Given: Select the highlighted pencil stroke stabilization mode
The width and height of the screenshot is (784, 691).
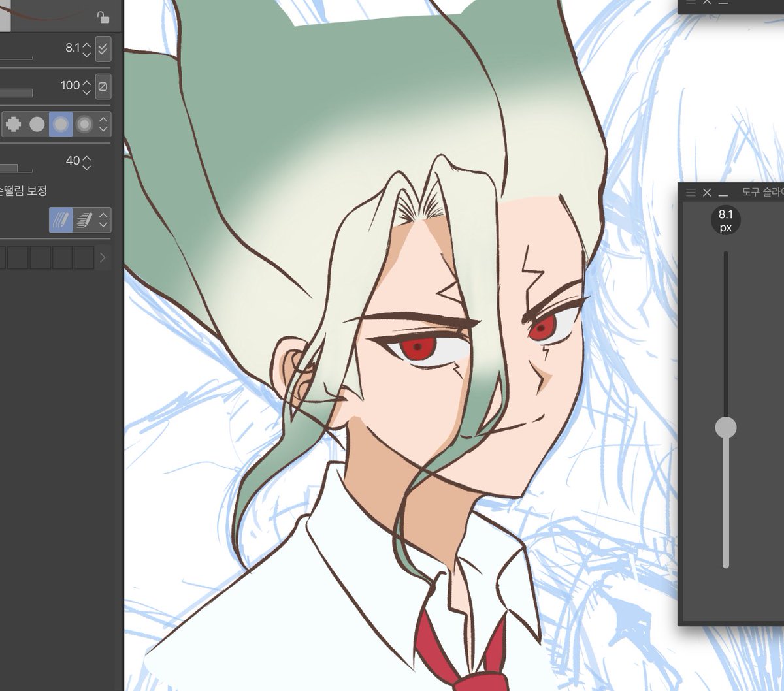Looking at the screenshot, I should click(x=61, y=220).
